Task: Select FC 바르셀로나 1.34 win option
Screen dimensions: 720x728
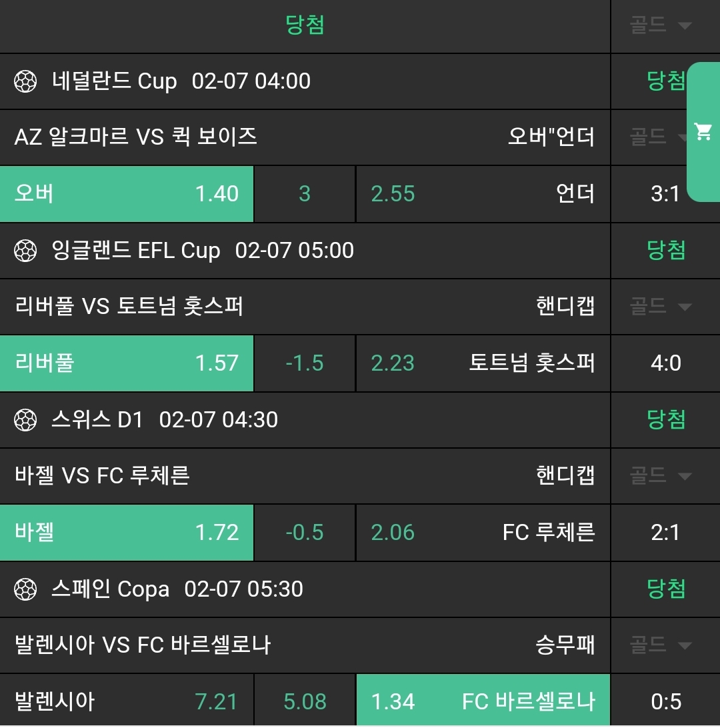Action: [x=483, y=701]
